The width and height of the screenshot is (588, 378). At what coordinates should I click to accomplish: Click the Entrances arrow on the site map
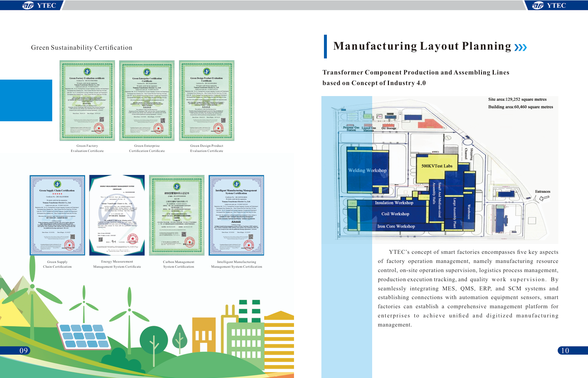coord(544,198)
